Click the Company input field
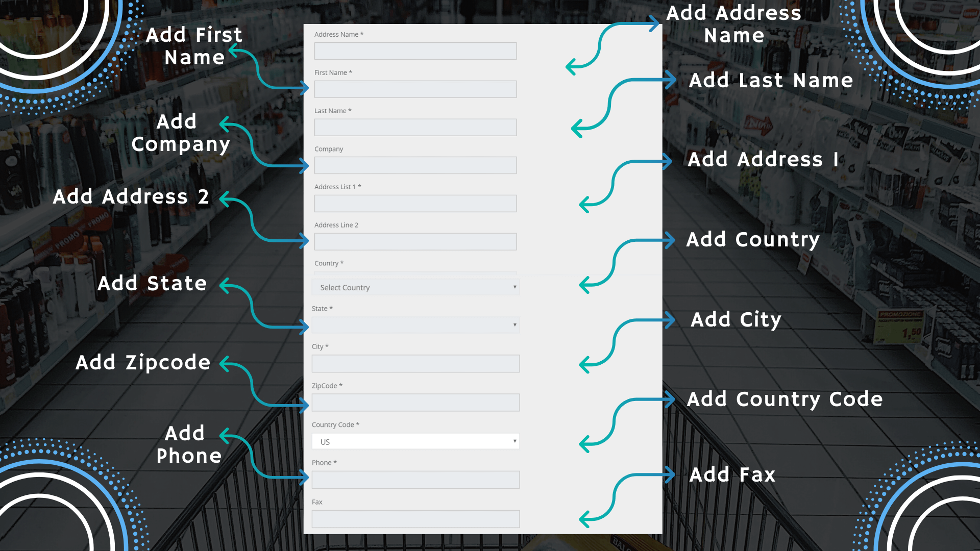 pyautogui.click(x=415, y=165)
